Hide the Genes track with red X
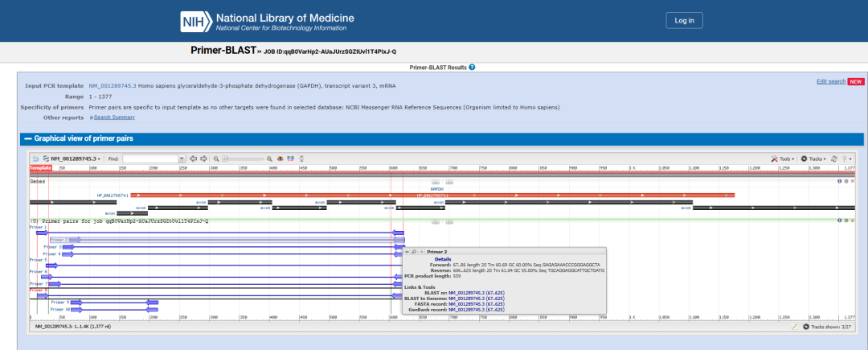 point(852,181)
